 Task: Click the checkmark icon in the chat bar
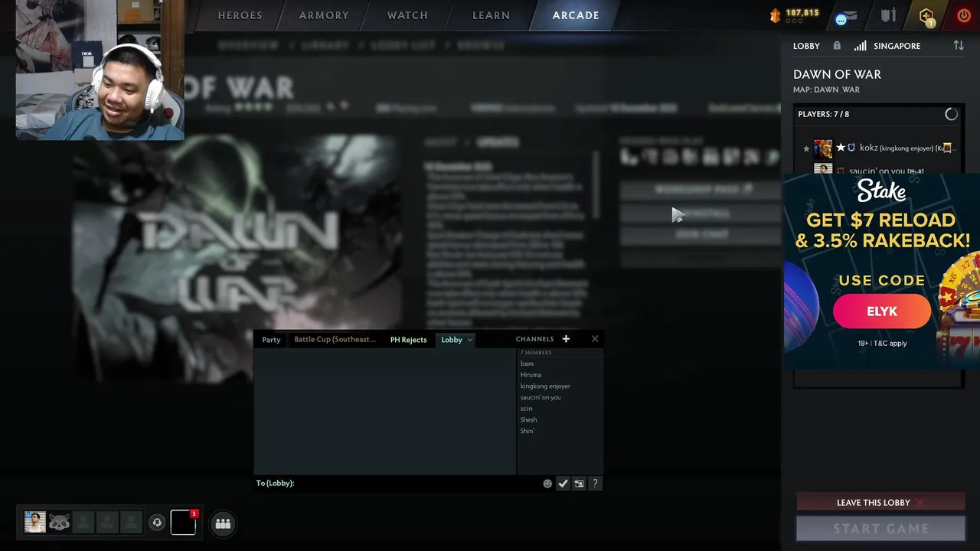click(563, 484)
